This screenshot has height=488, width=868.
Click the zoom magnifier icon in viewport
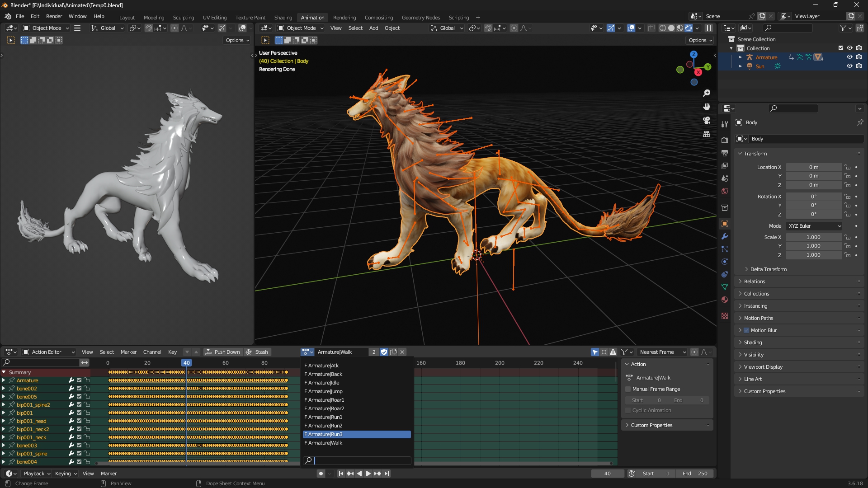click(707, 93)
